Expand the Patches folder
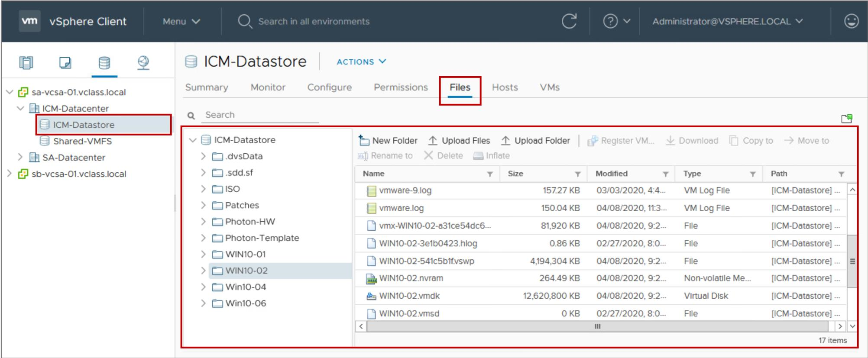 tap(203, 205)
